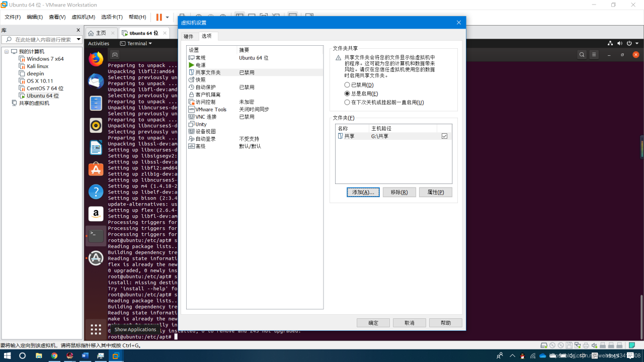Open the 选项卡(T) menu
Viewport: 644px width, 362px height.
(x=112, y=17)
